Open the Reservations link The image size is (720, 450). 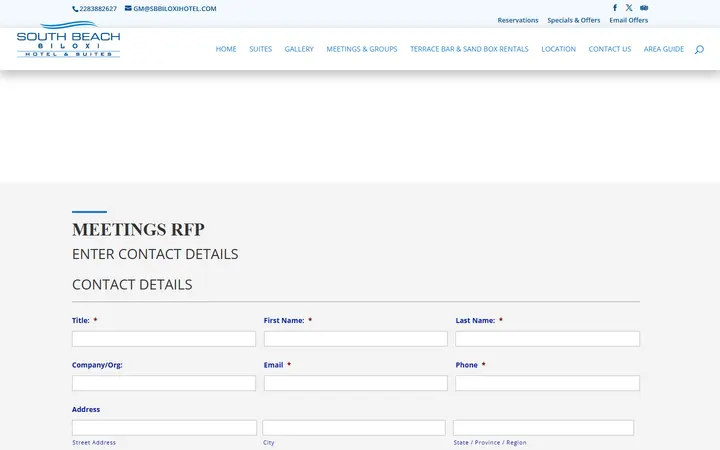coord(518,20)
